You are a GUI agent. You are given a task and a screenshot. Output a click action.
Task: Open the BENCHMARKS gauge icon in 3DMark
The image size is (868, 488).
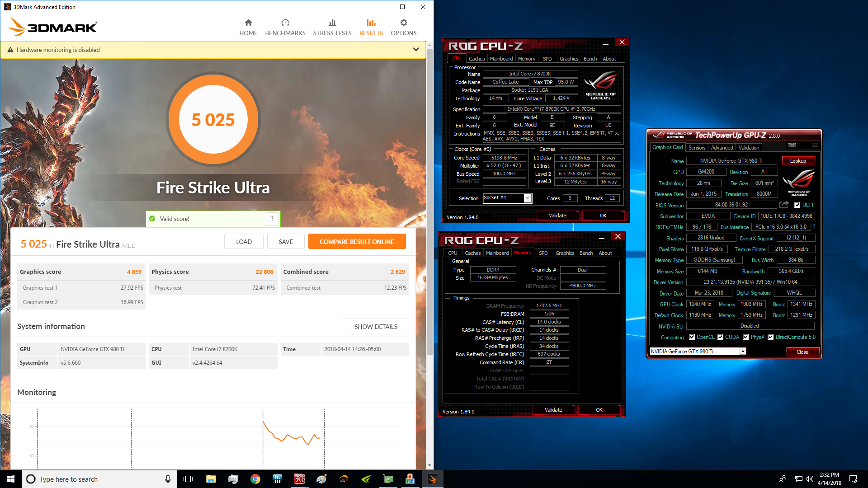285,23
